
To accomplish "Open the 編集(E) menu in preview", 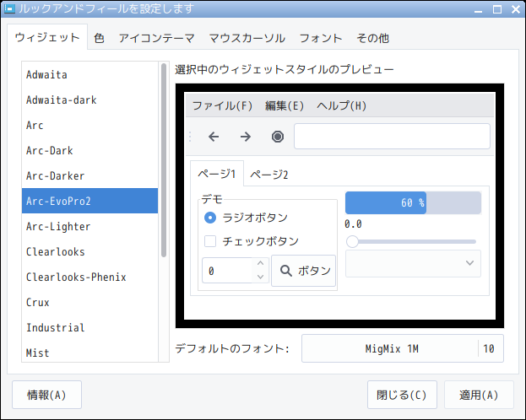I will click(x=285, y=106).
